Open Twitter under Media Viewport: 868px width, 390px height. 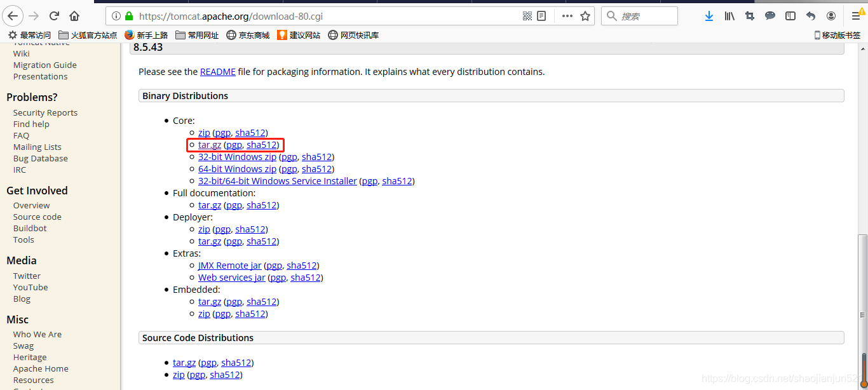click(x=27, y=276)
